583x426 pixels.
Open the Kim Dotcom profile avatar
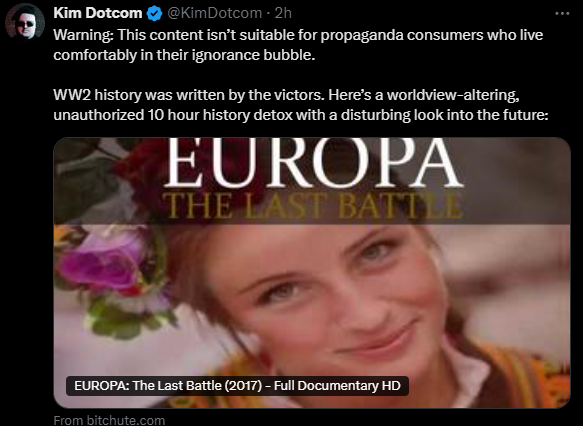click(25, 21)
